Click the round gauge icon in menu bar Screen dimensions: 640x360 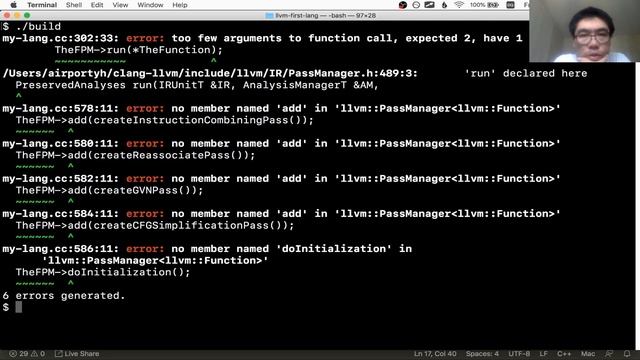click(x=416, y=5)
